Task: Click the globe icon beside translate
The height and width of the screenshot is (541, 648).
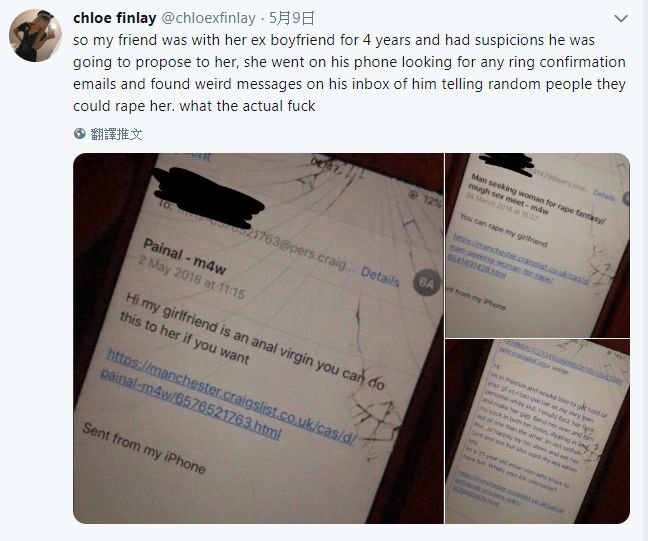Action: point(80,134)
